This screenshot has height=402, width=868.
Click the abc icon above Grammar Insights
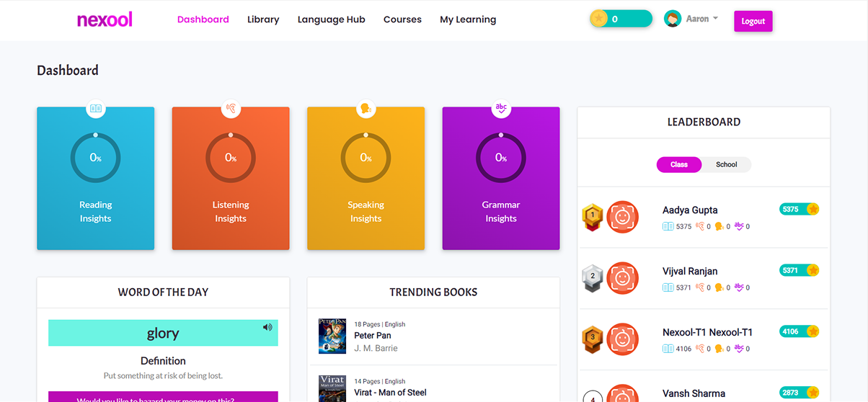coord(501,109)
